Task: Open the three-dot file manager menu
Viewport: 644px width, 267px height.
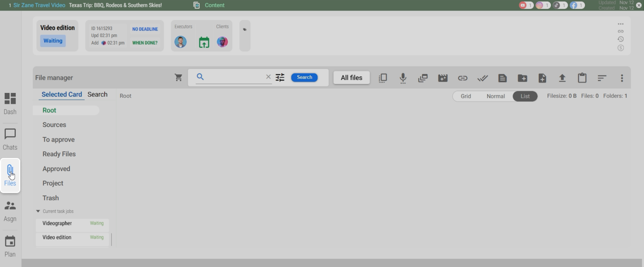Action: 622,78
